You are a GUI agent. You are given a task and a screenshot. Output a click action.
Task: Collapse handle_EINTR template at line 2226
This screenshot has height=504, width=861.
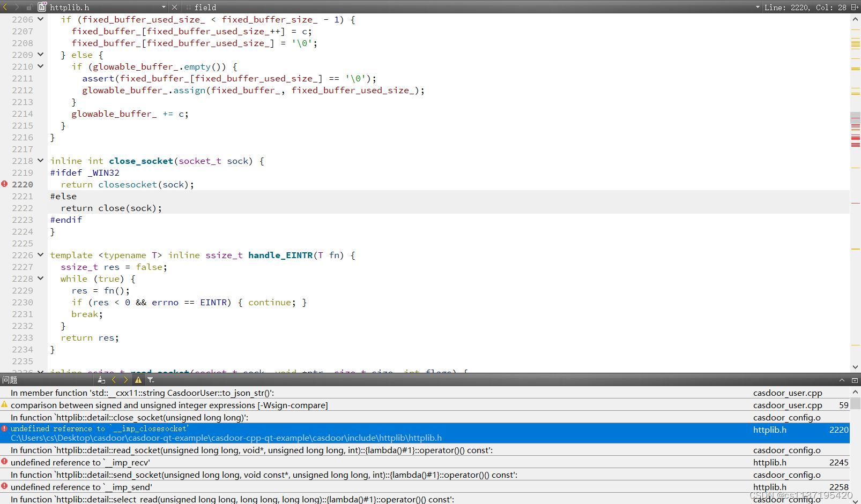tap(41, 255)
